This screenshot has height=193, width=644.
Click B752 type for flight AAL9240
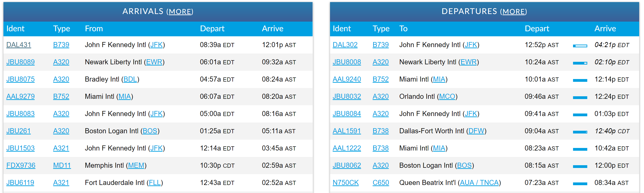pyautogui.click(x=381, y=79)
